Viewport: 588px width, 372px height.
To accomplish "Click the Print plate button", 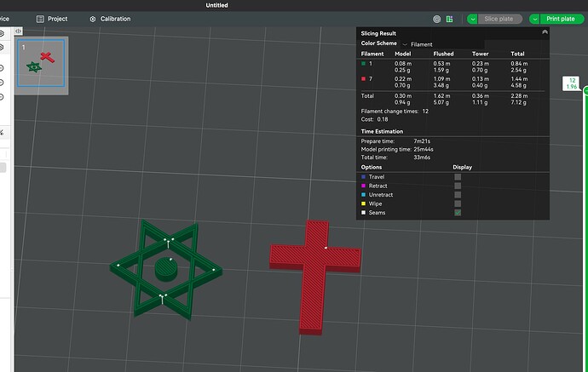I will 562,19.
